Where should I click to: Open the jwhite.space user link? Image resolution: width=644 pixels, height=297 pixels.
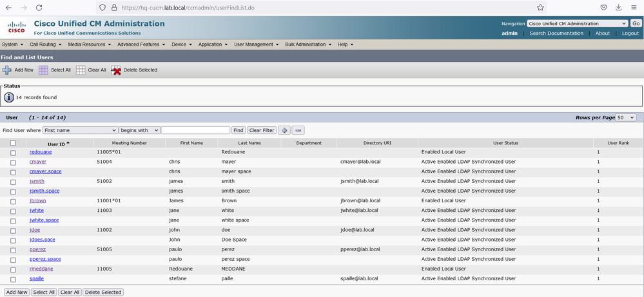(44, 220)
